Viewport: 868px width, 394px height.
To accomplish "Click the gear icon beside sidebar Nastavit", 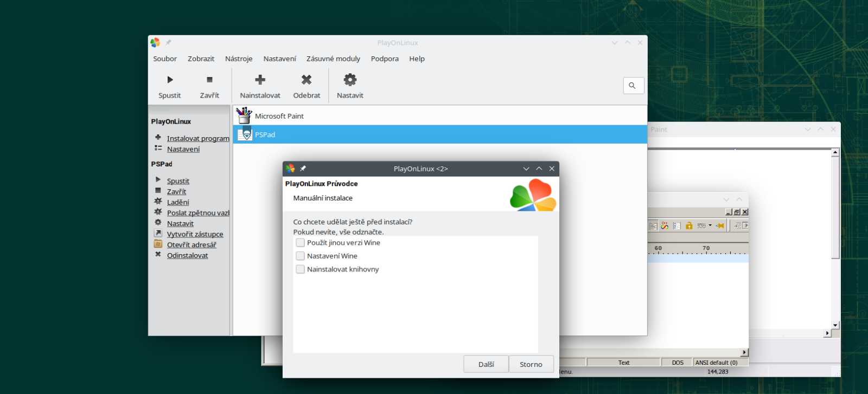I will [x=158, y=223].
